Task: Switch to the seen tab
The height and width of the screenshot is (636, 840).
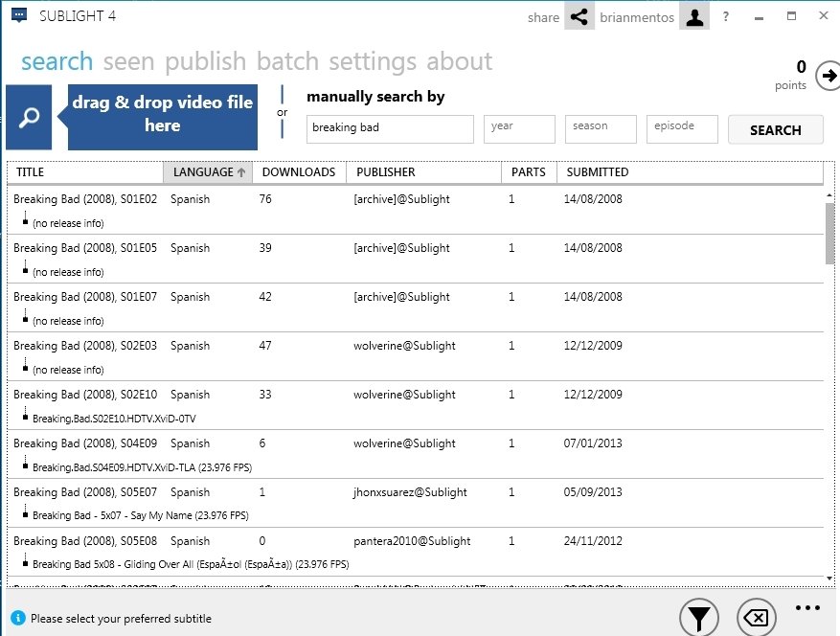Action: (x=128, y=61)
